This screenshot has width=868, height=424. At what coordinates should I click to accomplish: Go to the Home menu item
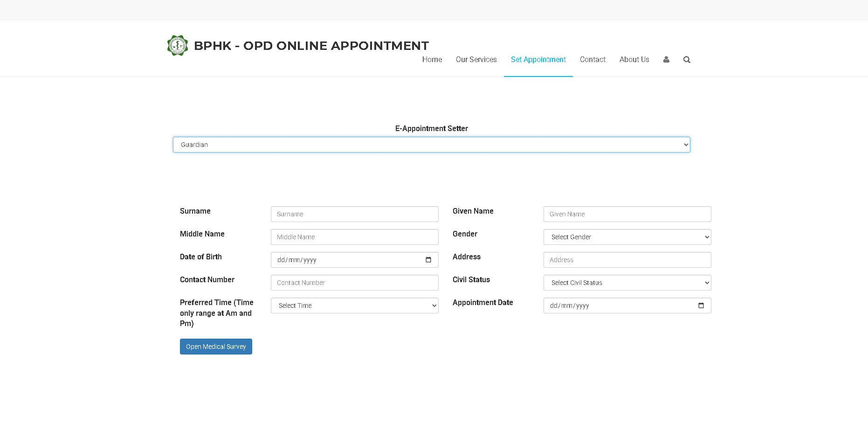[x=432, y=60]
